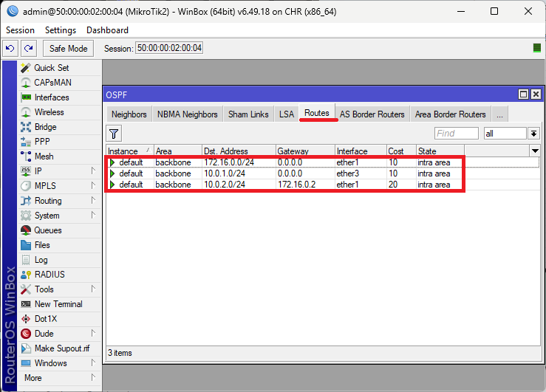Expand the IP submenu

click(x=39, y=171)
